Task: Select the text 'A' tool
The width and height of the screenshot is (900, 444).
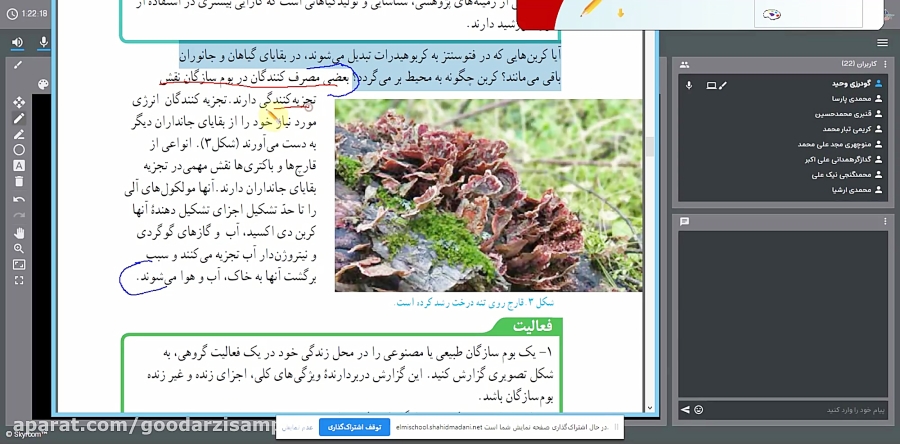Action: (x=19, y=166)
